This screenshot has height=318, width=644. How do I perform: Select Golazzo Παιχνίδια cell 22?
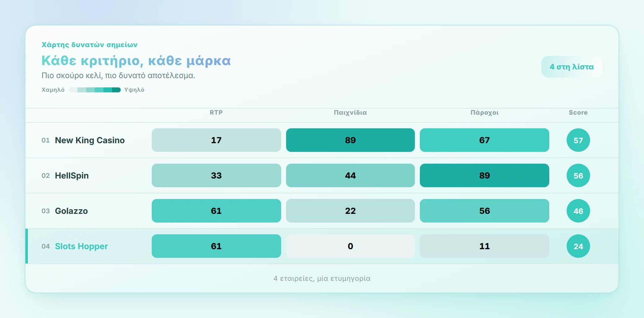350,211
